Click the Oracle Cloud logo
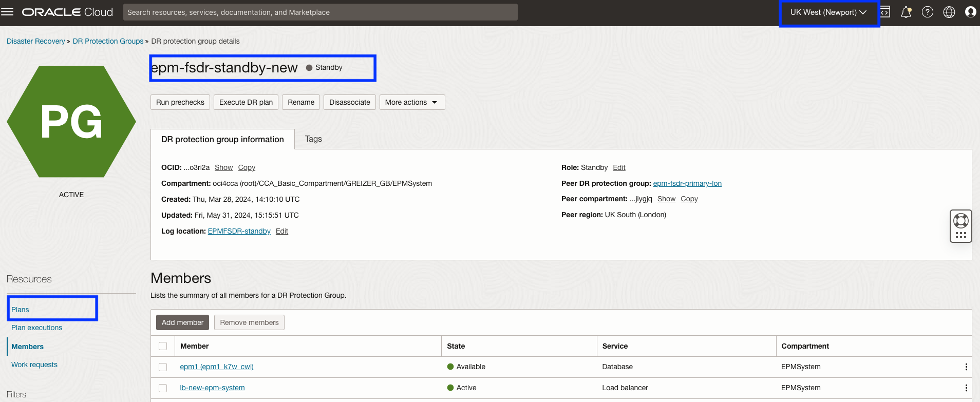 click(x=67, y=12)
